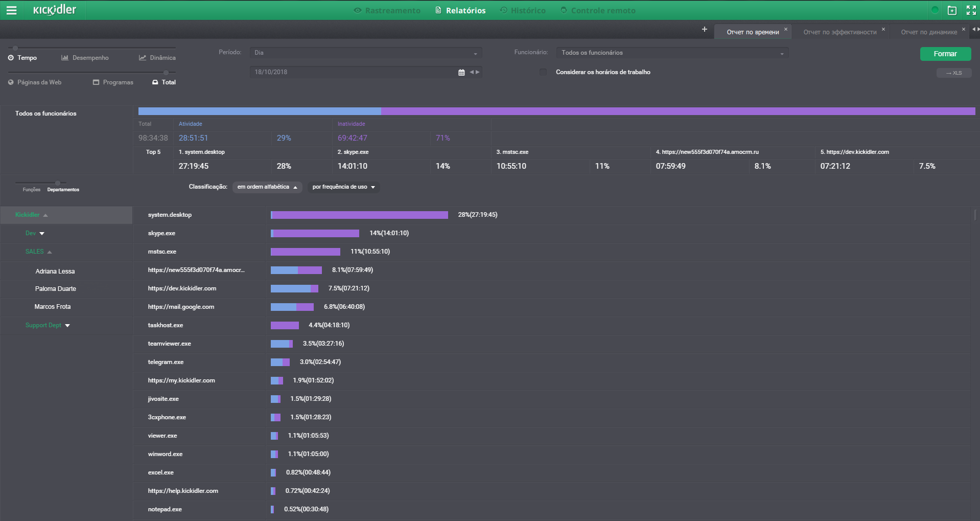Click https://dev.kickidler.com row label
The image size is (980, 521).
182,289
